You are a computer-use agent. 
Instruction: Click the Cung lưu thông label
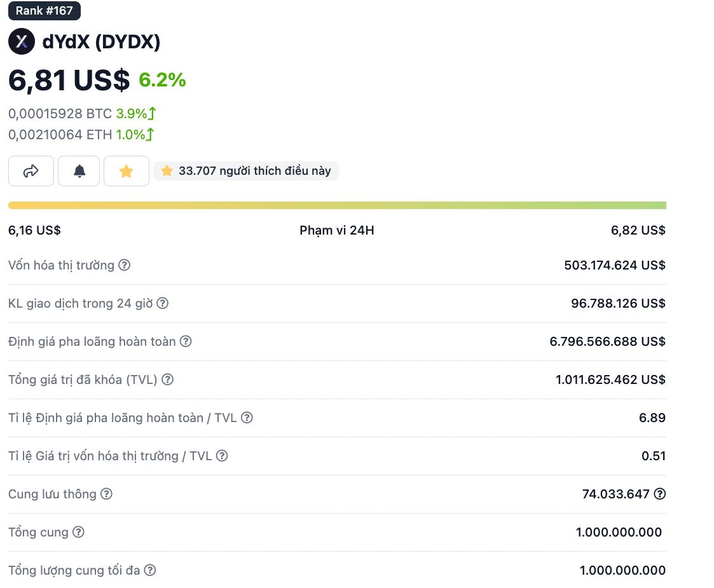click(52, 495)
